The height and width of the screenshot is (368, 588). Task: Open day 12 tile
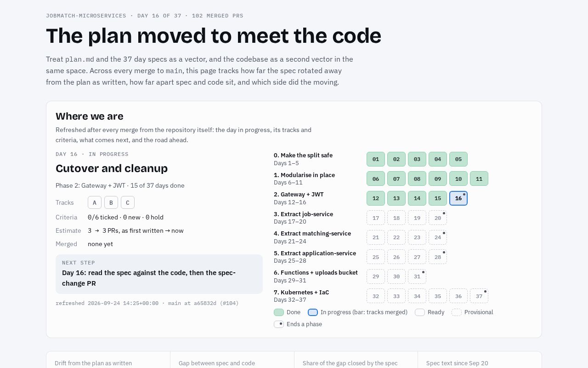coord(376,198)
